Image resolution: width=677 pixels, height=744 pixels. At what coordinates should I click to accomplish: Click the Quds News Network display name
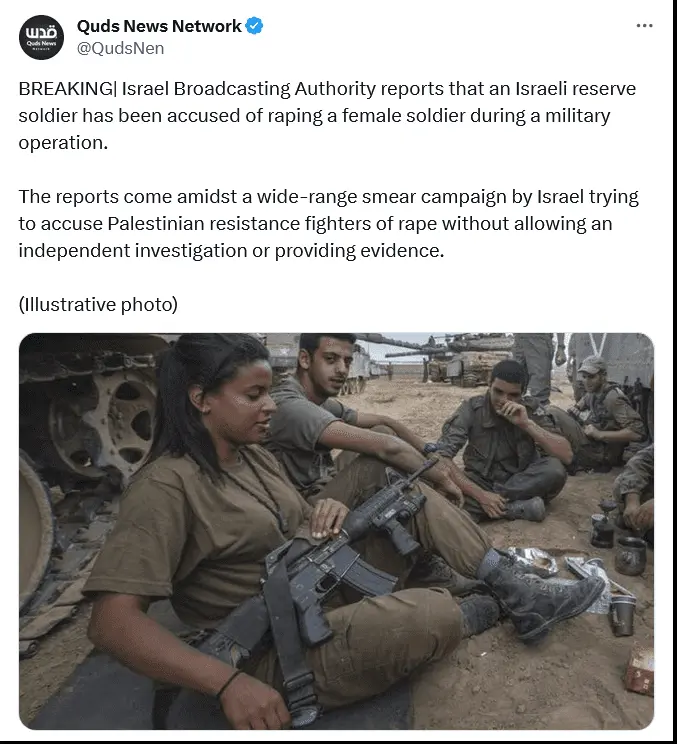click(x=159, y=26)
